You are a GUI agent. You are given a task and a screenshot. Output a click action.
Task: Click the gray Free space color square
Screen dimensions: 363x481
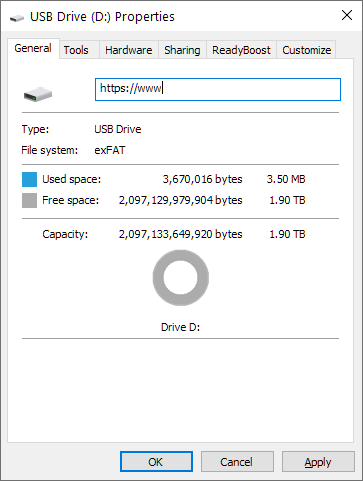click(x=29, y=200)
